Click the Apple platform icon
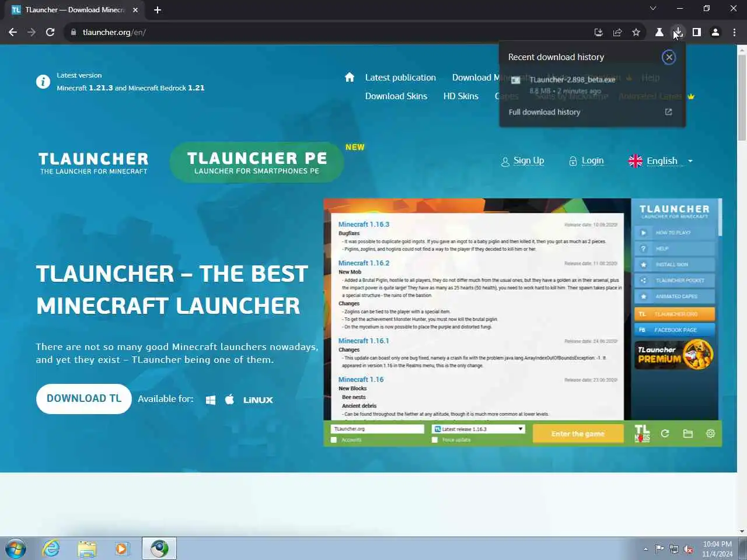The width and height of the screenshot is (747, 560). pos(229,399)
